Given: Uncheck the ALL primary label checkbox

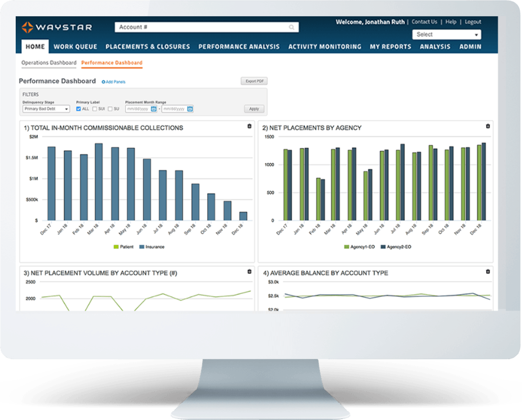Looking at the screenshot, I should (78, 108).
